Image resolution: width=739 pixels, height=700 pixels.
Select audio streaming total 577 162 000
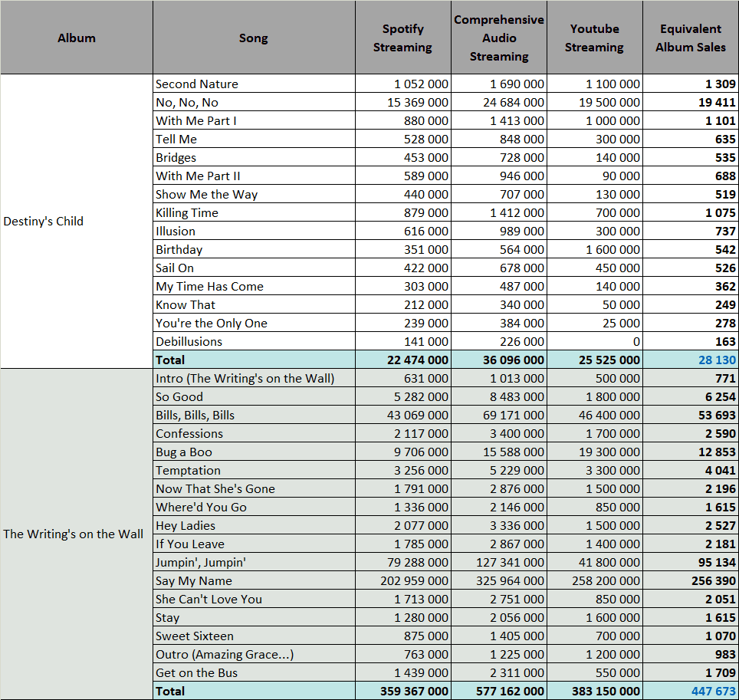pyautogui.click(x=498, y=691)
